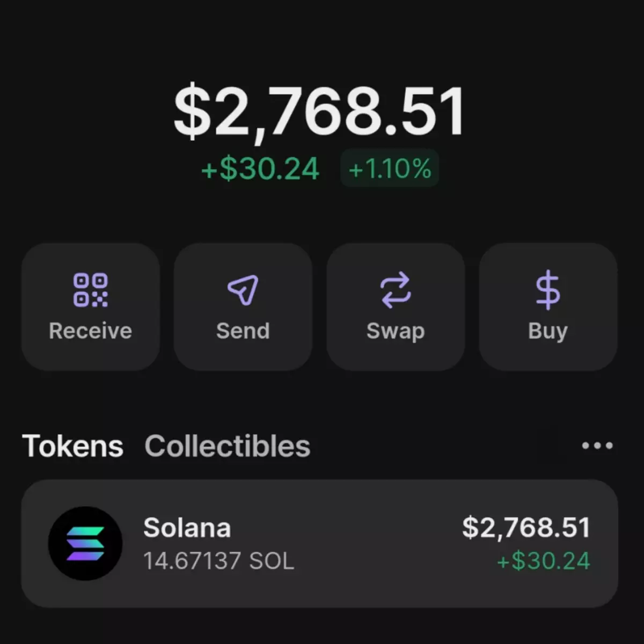
Task: Tap the paper plane Send icon
Action: [243, 290]
